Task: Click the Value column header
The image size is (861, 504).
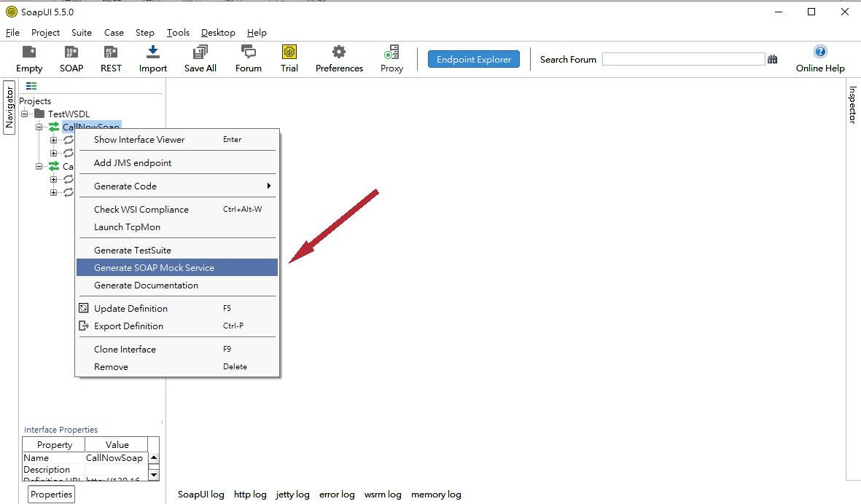Action: click(117, 444)
